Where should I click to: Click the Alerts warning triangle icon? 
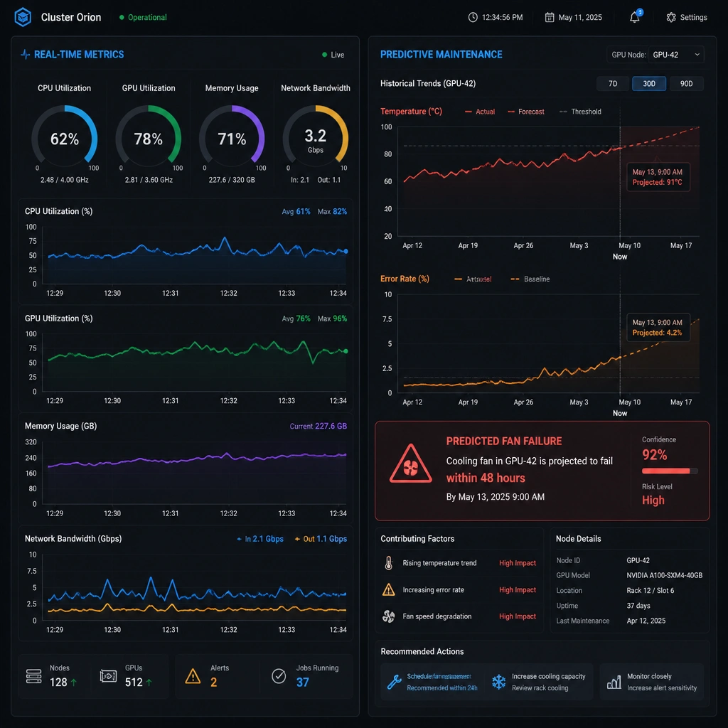[193, 676]
